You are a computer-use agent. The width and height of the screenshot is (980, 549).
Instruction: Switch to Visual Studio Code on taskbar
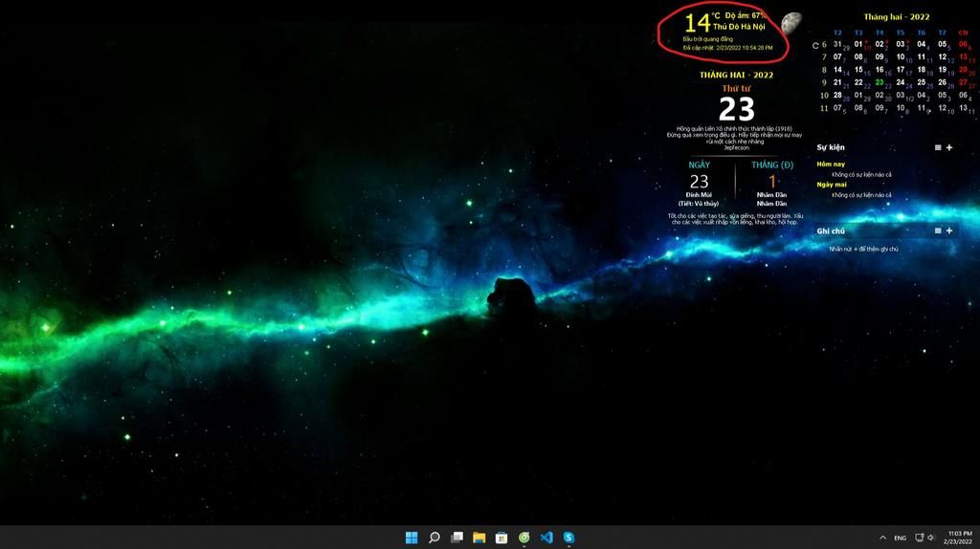click(546, 538)
